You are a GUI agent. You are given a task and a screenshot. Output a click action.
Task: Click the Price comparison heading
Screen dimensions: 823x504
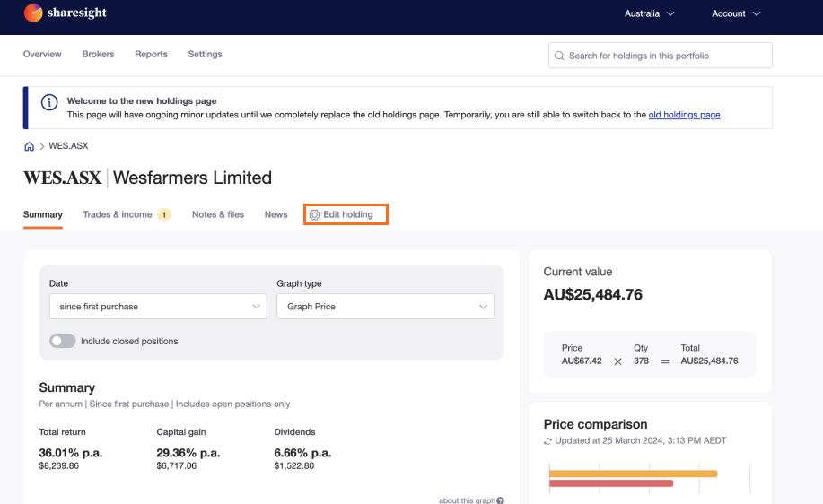[x=595, y=424]
